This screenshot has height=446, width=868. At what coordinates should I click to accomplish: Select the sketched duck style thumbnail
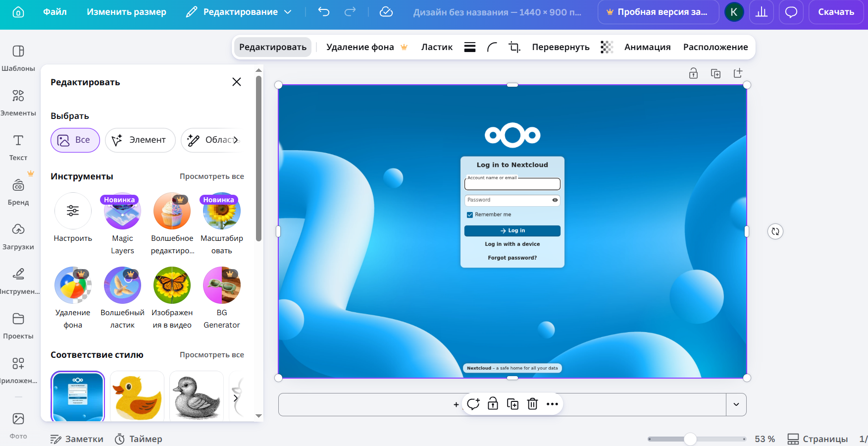[x=197, y=396]
